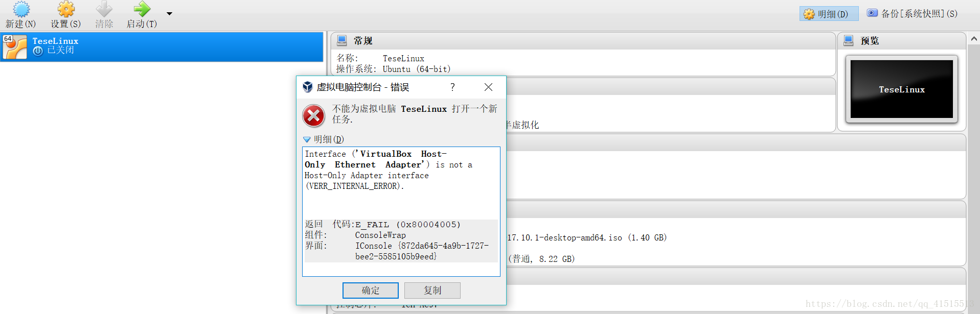Image resolution: width=980 pixels, height=314 pixels.
Task: Click the New (新建) toolbar icon
Action: 21,10
